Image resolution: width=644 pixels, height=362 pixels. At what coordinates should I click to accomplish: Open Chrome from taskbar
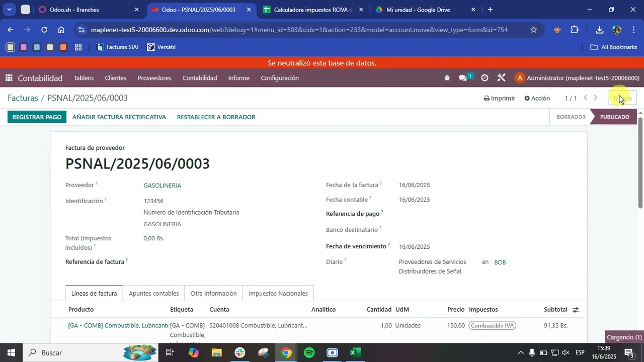tap(286, 352)
